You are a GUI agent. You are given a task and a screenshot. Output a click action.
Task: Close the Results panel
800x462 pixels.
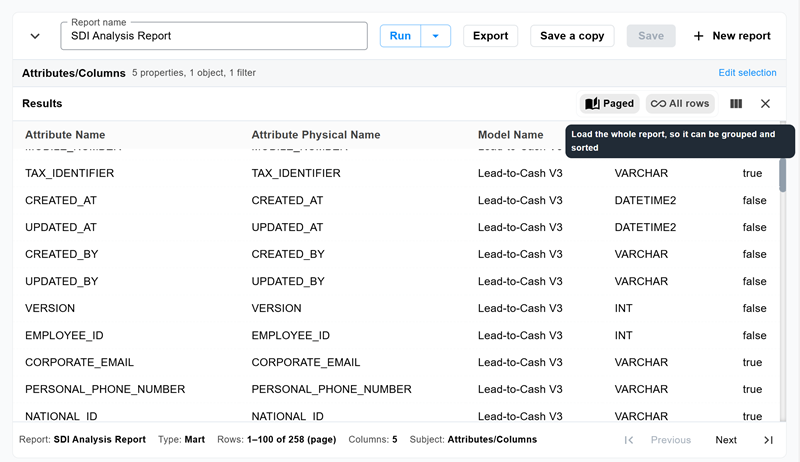pos(765,104)
